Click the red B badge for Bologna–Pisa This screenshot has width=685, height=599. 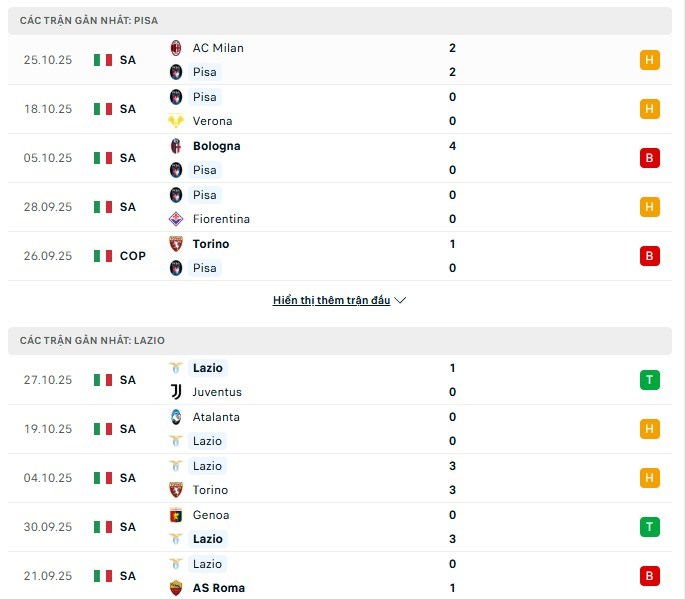point(650,158)
